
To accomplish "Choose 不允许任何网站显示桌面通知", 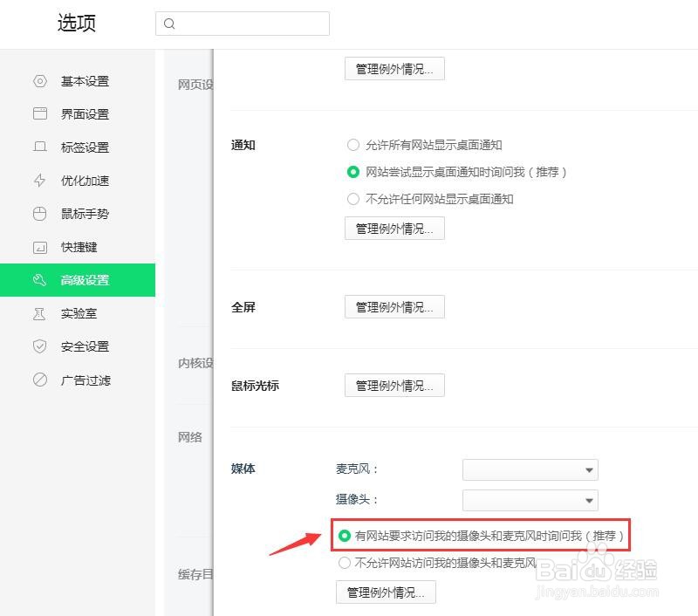I will coord(353,199).
